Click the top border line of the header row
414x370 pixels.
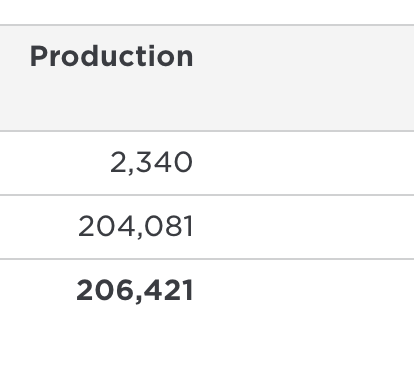click(207, 25)
